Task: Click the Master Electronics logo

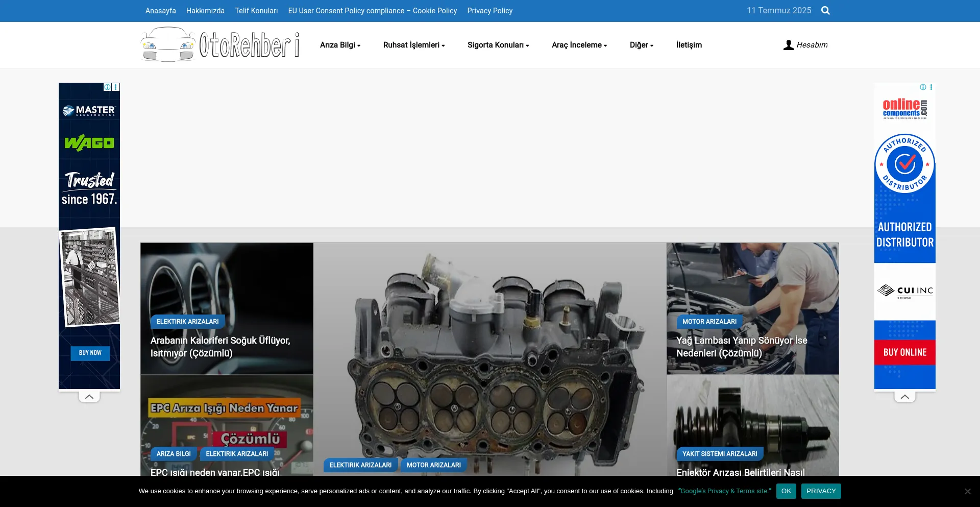Action: coord(89,110)
